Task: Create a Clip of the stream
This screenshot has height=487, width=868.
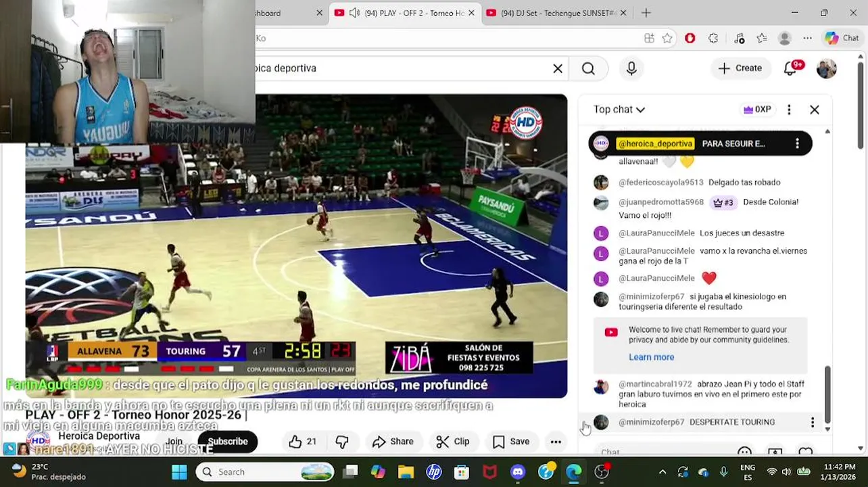Action: coord(453,442)
